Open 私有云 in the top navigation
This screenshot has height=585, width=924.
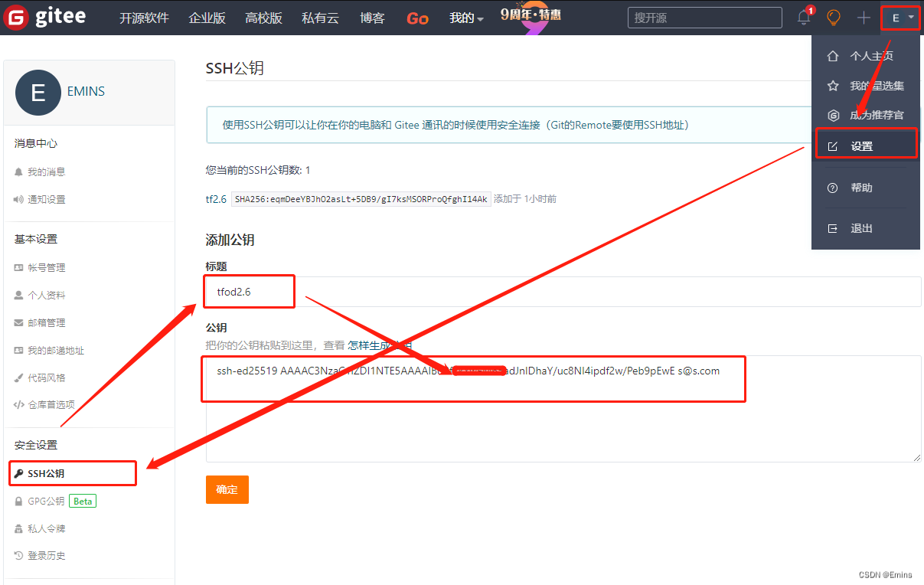click(321, 18)
